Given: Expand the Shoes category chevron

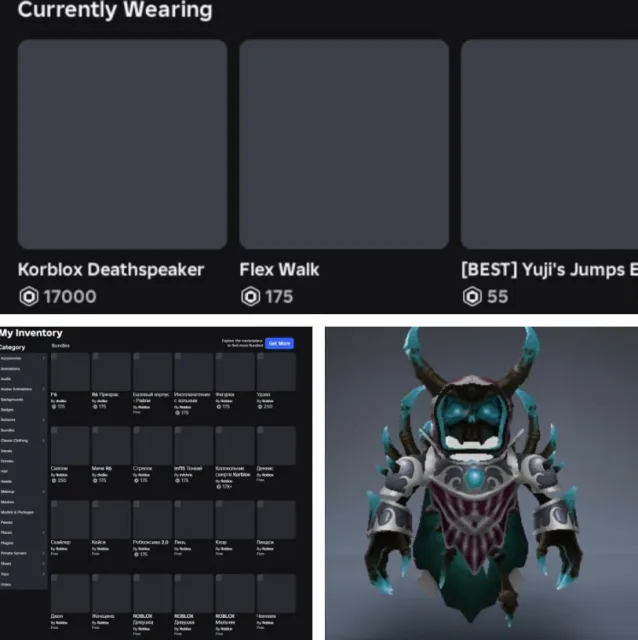Looking at the screenshot, I should coord(44,564).
